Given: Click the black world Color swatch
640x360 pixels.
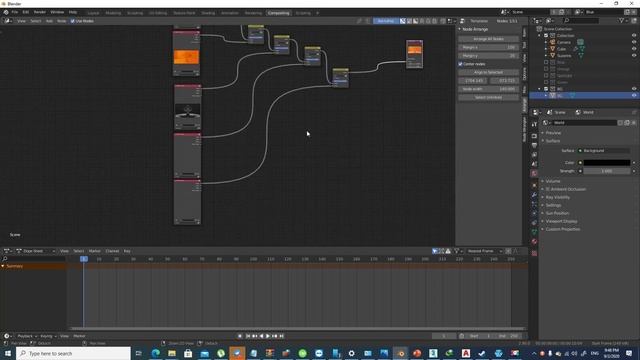Looking at the screenshot, I should [607, 162].
